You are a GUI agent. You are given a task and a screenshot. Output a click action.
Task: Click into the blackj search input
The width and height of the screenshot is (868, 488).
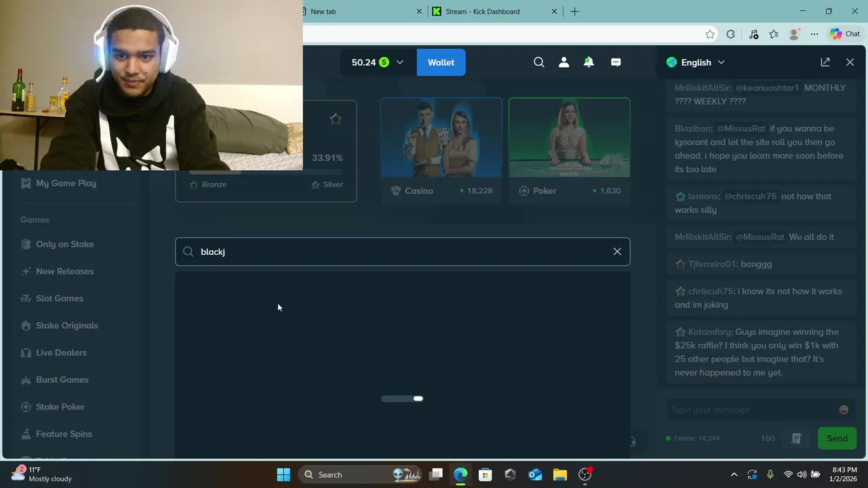403,251
